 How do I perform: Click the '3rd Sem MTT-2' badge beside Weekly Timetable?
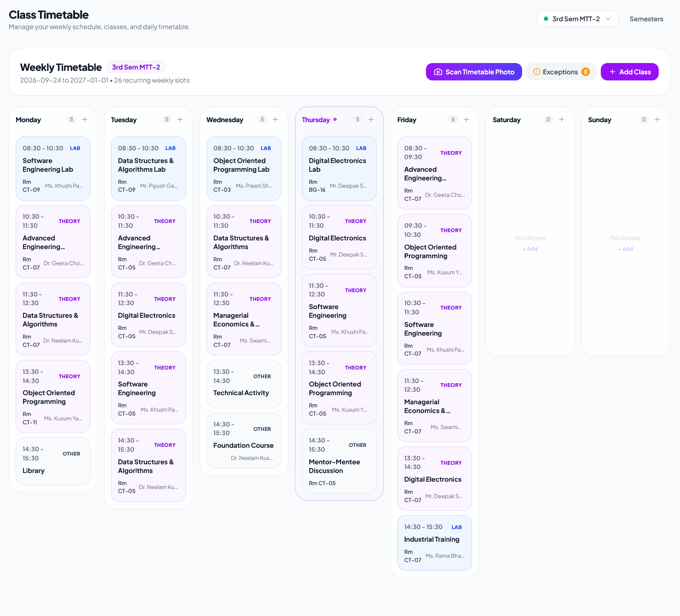coord(136,67)
